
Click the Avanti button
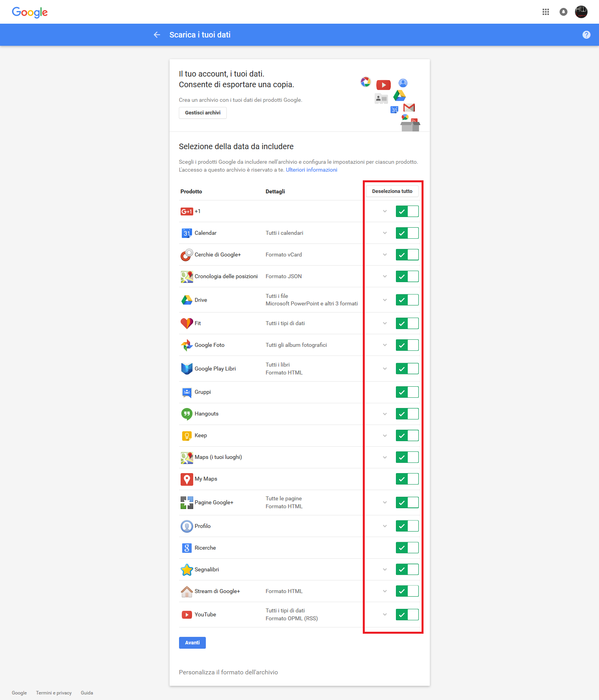pos(192,643)
